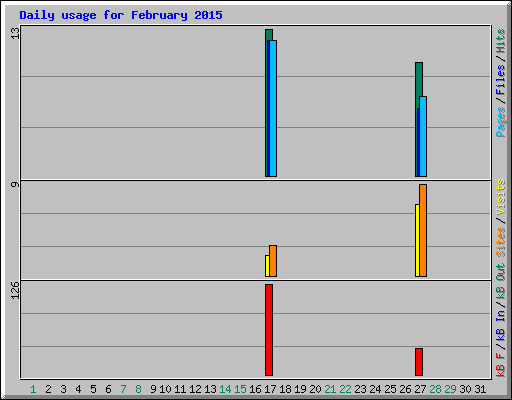The image size is (512, 400).
Task: Click day 15 on the x-axis
Action: (x=240, y=389)
